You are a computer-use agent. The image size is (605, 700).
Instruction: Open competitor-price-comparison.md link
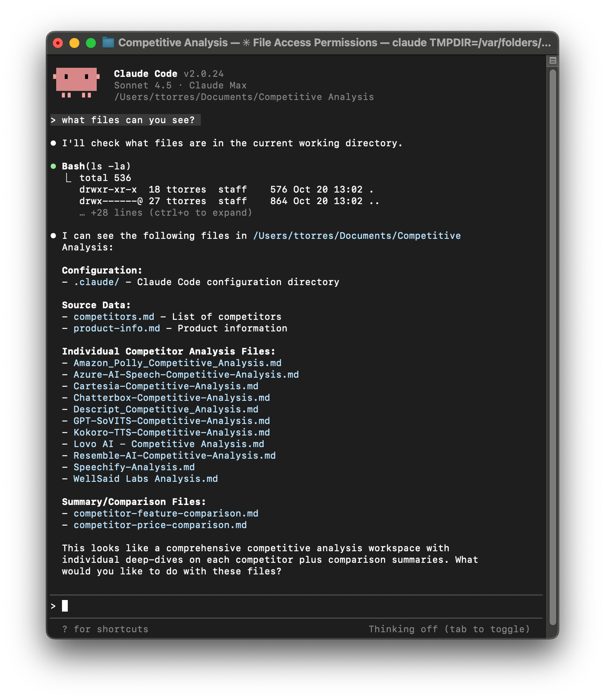pyautogui.click(x=160, y=525)
